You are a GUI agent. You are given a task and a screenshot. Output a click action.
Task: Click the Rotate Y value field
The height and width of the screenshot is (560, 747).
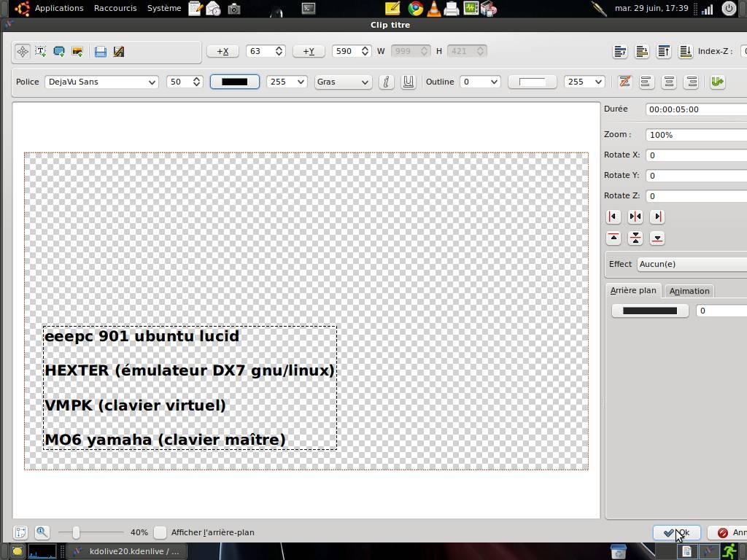[696, 176]
